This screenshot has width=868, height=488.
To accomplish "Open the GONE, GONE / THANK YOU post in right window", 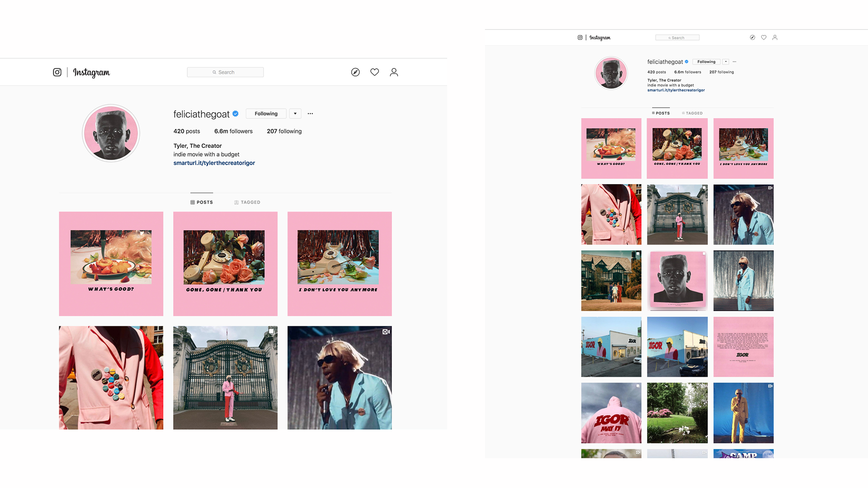I will pyautogui.click(x=677, y=148).
